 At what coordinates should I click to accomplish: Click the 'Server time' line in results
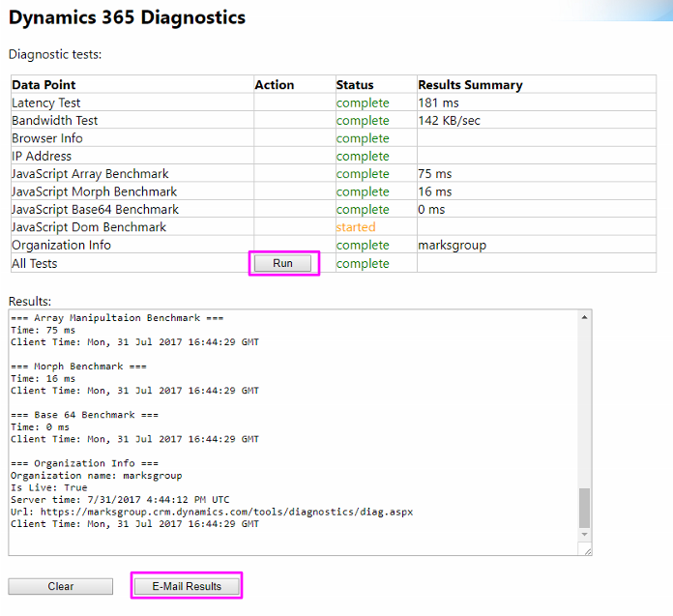pyautogui.click(x=120, y=500)
